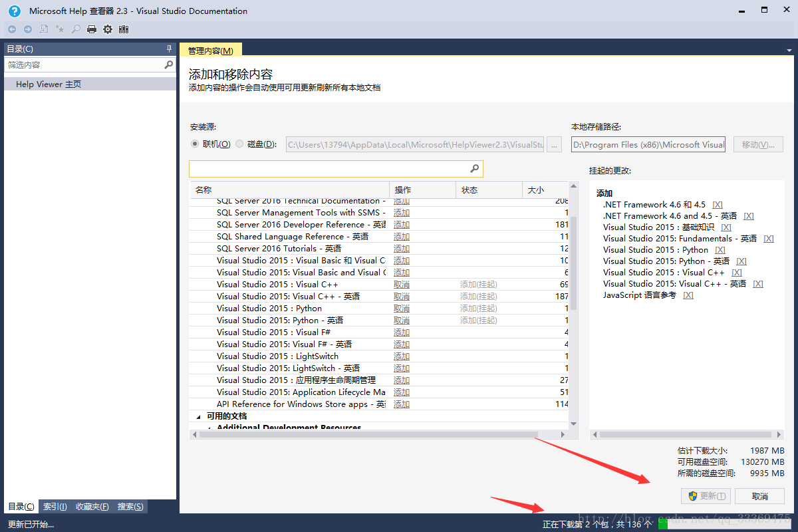
Task: Click the 移动 button
Action: coord(758,144)
